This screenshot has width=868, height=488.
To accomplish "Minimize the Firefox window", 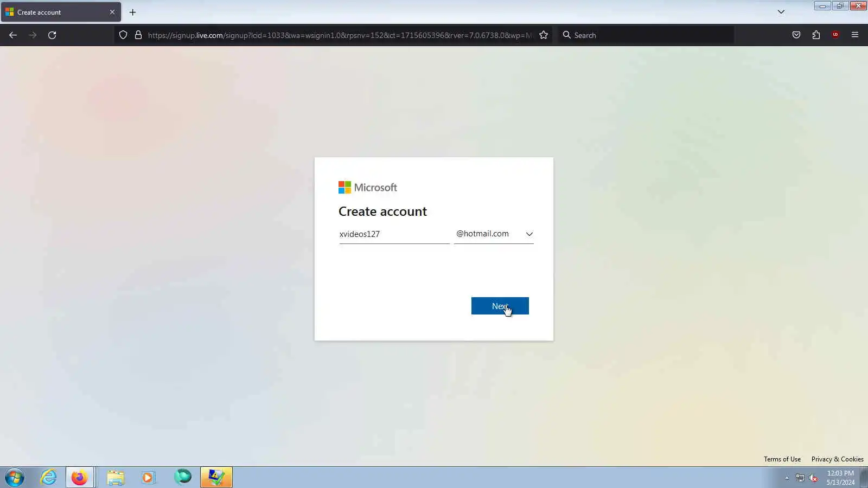I will coord(822,6).
